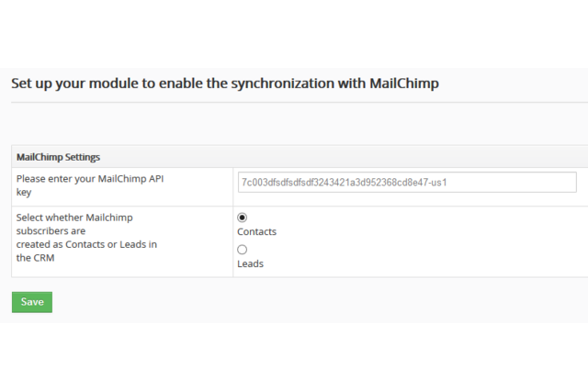Click the MailChimp API key input field

tap(406, 182)
